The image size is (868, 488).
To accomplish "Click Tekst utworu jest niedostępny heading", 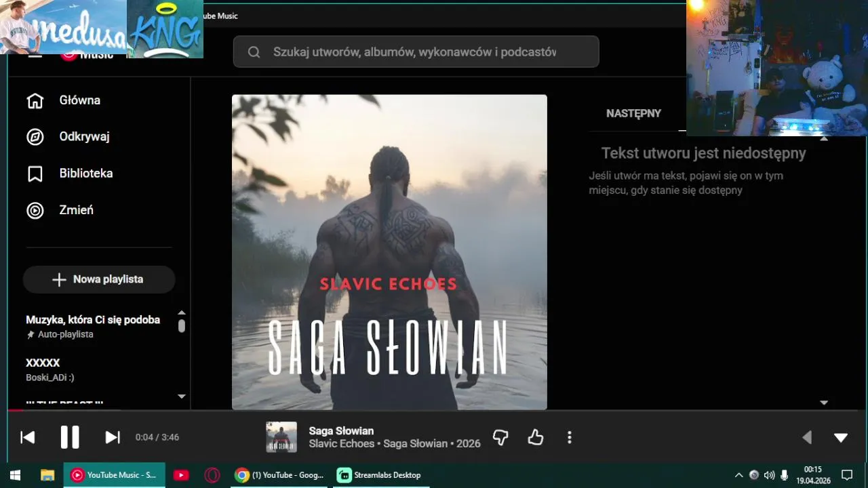I will pos(704,153).
